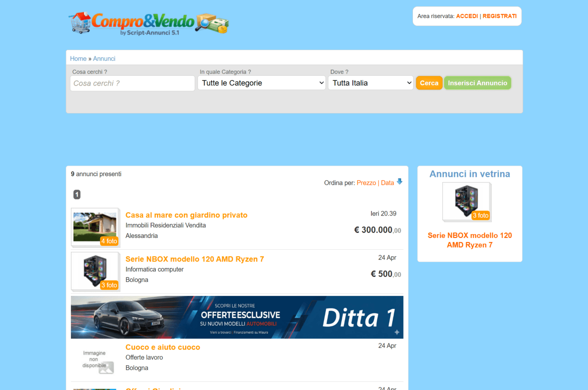Screen dimensions: 588x390
Task: Focus the 'Cosa cerchi ?' search field
Action: [132, 83]
